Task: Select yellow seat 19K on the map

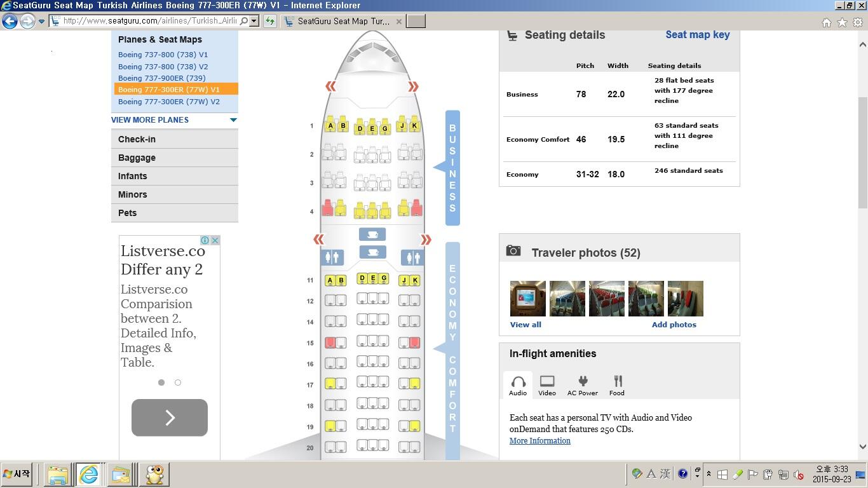Action: click(x=415, y=425)
